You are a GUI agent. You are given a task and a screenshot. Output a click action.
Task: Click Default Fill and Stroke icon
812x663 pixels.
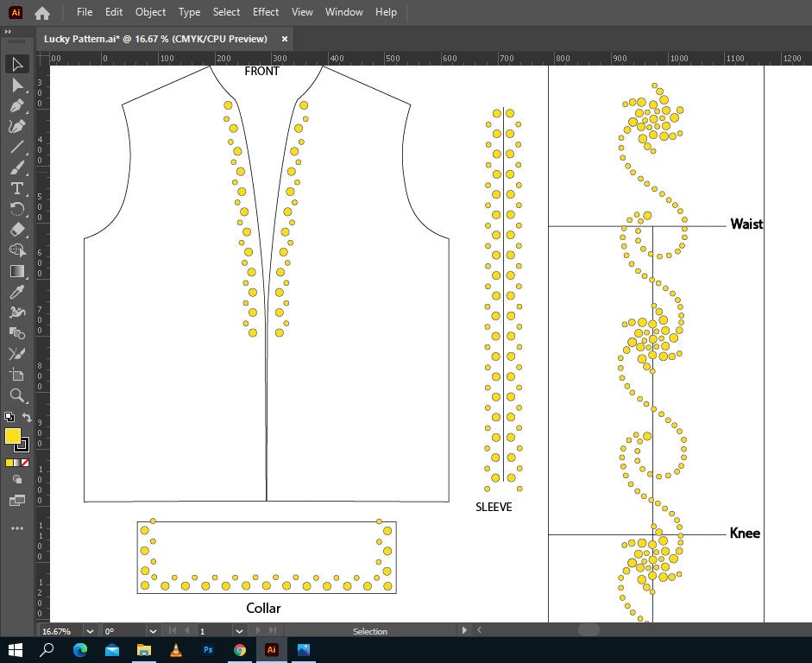[x=9, y=416]
